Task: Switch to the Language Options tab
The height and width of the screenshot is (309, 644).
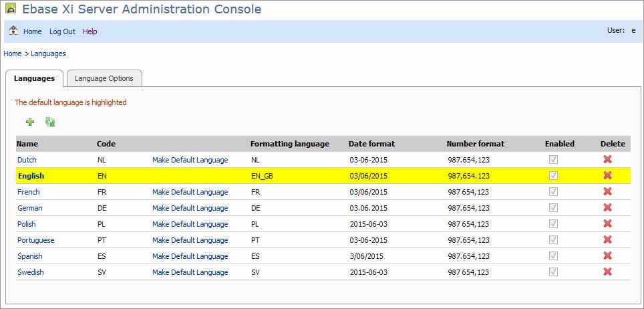Action: (104, 78)
